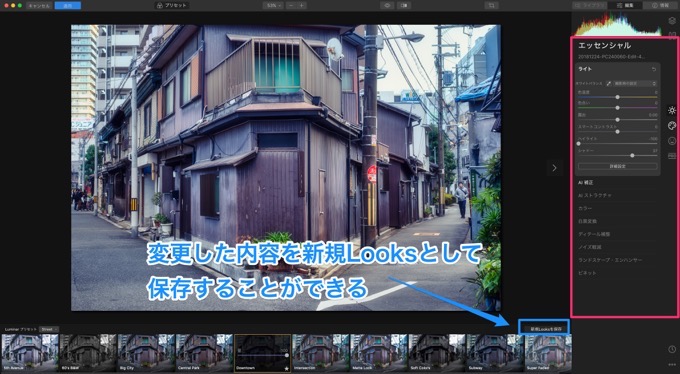
Task: Open the Layers icon beside the histogram
Action: tap(672, 20)
